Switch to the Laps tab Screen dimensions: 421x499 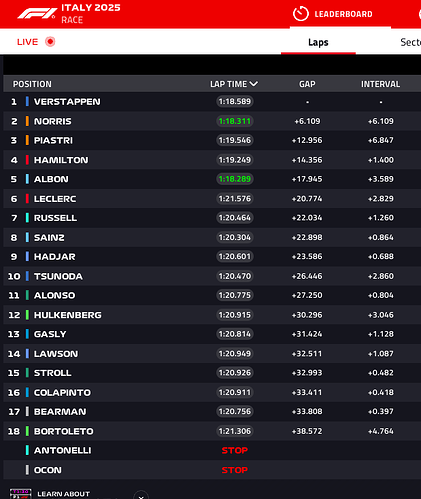[x=318, y=42]
